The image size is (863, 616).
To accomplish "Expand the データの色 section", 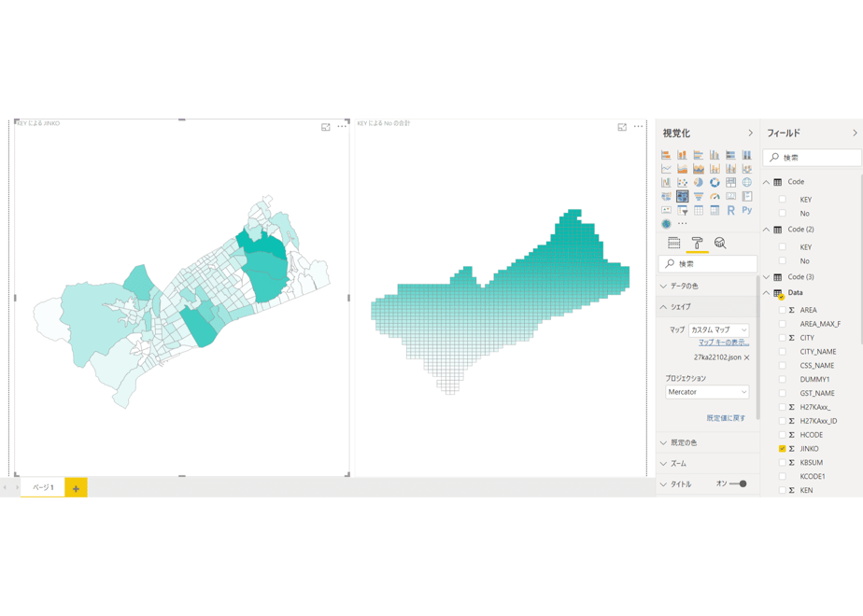I will point(707,286).
